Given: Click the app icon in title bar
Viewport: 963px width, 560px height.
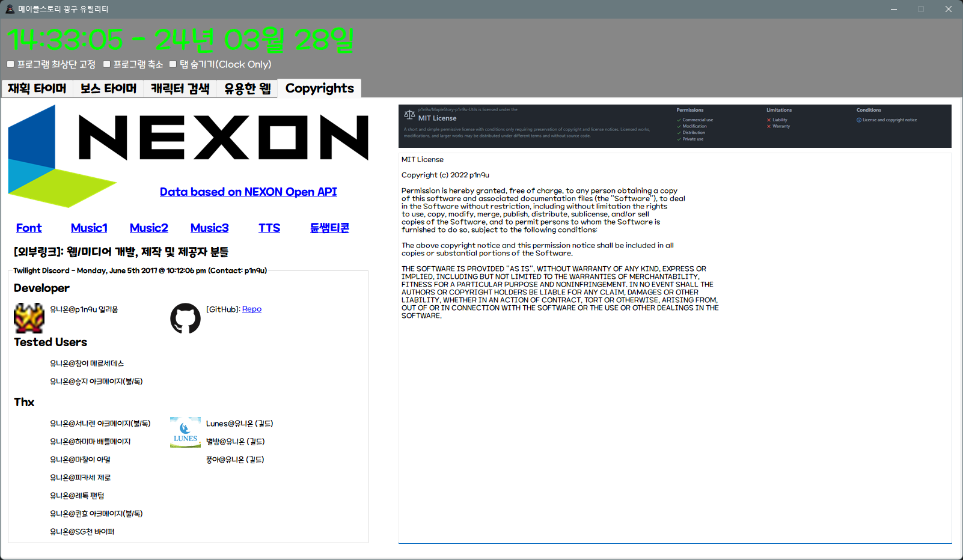Looking at the screenshot, I should tap(10, 9).
